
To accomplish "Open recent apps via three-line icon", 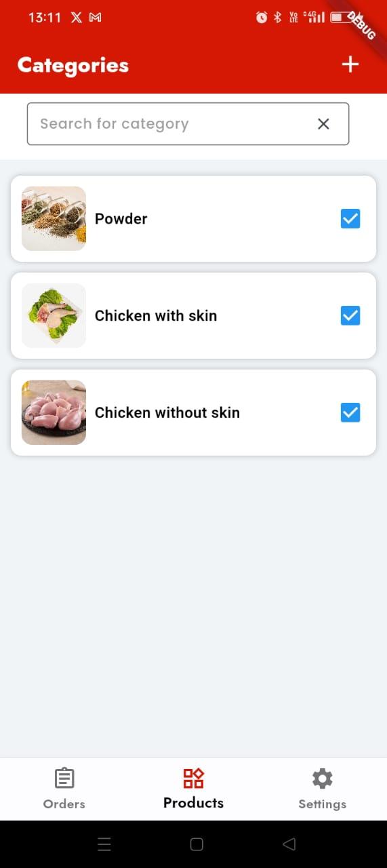I will pyautogui.click(x=104, y=844).
